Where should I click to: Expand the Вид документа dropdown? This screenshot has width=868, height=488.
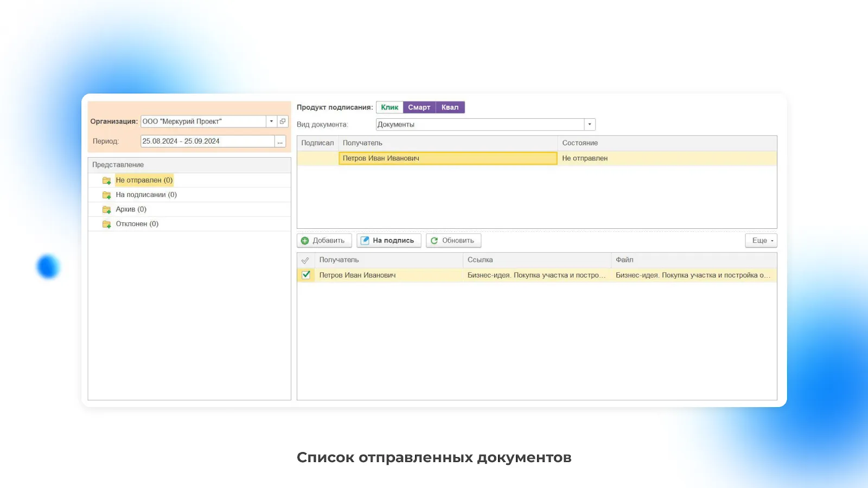[x=590, y=125]
